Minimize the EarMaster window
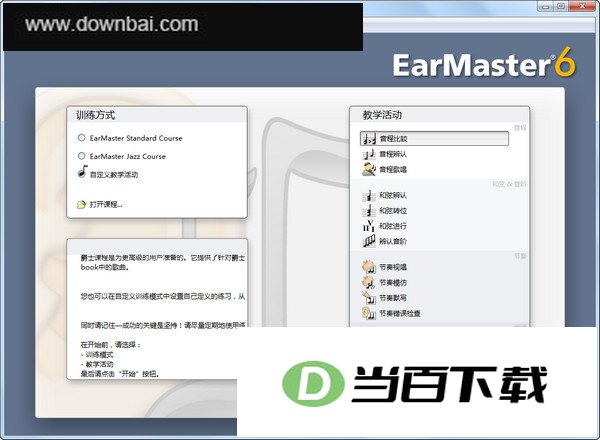The width and height of the screenshot is (600, 440). 546,6
